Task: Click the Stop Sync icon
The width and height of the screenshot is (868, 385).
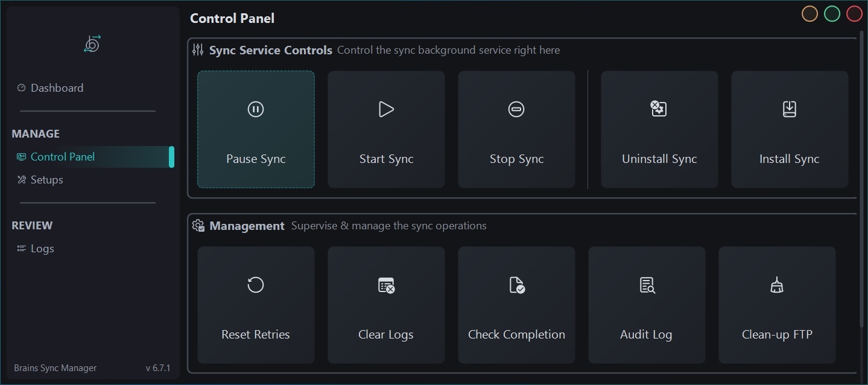Action: click(516, 109)
